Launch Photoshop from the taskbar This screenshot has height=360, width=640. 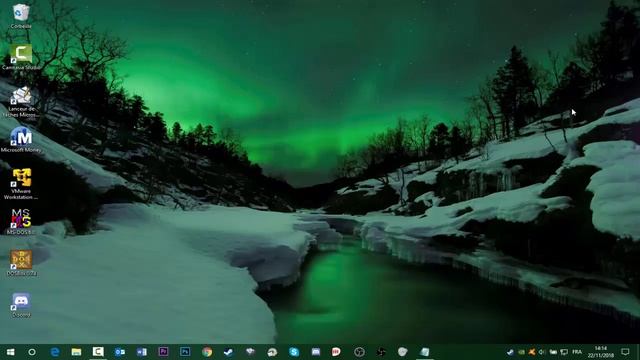tap(185, 352)
